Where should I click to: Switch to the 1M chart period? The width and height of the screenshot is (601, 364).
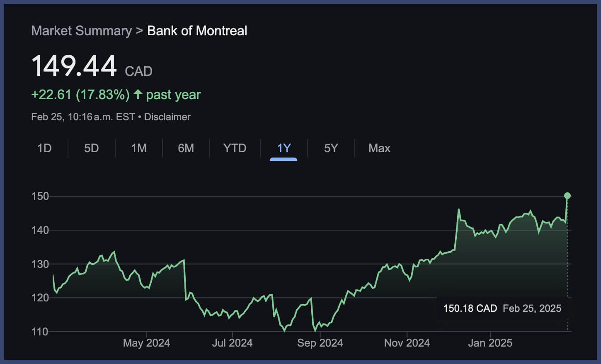point(138,148)
